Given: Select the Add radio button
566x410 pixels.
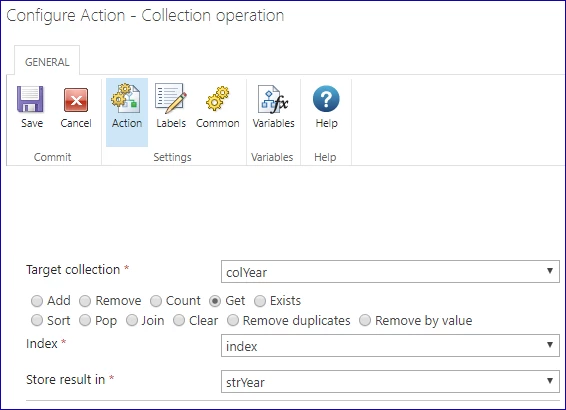Looking at the screenshot, I should [x=37, y=301].
